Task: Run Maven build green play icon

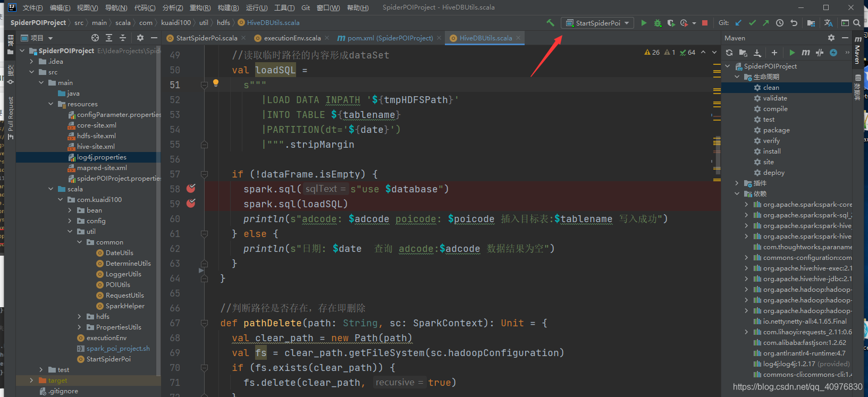Action: (x=792, y=53)
